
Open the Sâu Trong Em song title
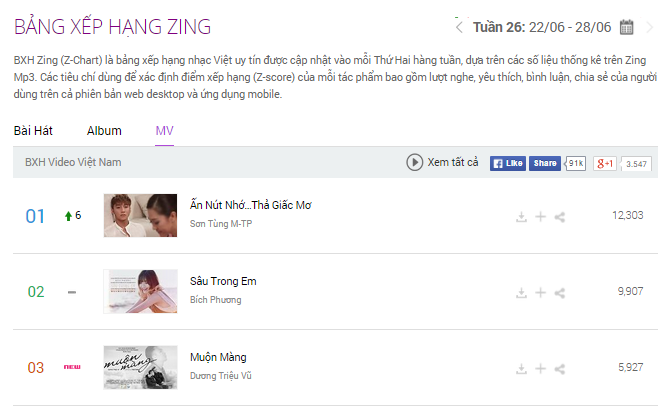click(223, 281)
